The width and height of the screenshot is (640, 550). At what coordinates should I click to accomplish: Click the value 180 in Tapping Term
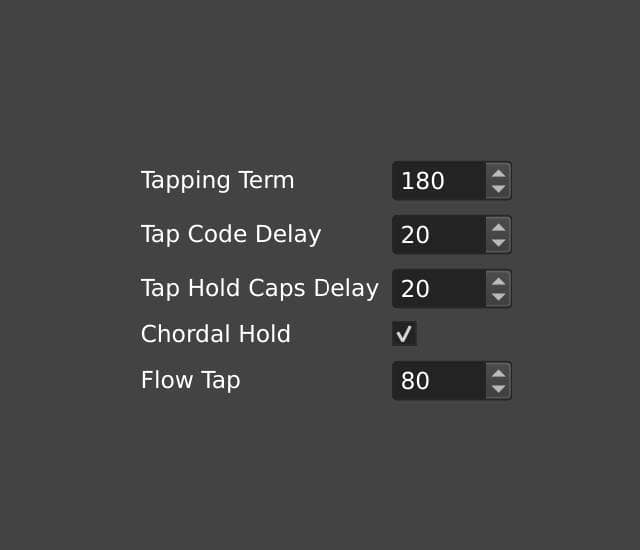pyautogui.click(x=422, y=181)
